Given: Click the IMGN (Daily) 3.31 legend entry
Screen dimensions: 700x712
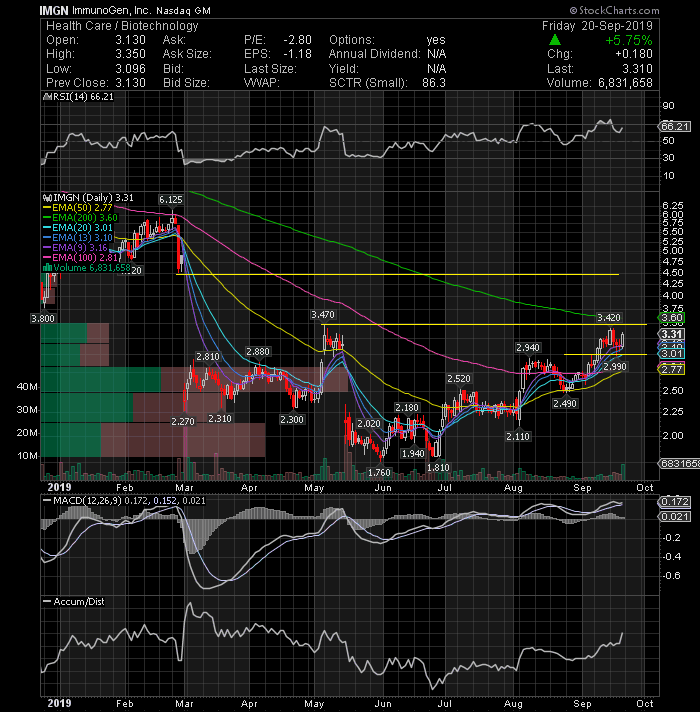Looking at the screenshot, I should coord(89,198).
